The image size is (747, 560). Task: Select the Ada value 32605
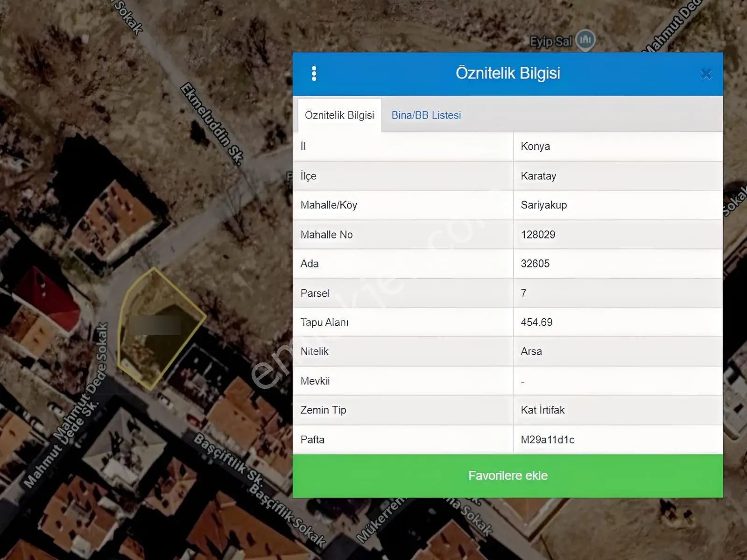(535, 264)
